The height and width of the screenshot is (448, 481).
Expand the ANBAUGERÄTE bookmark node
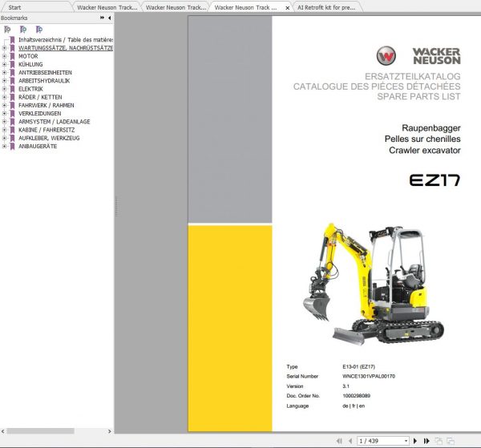click(x=4, y=147)
